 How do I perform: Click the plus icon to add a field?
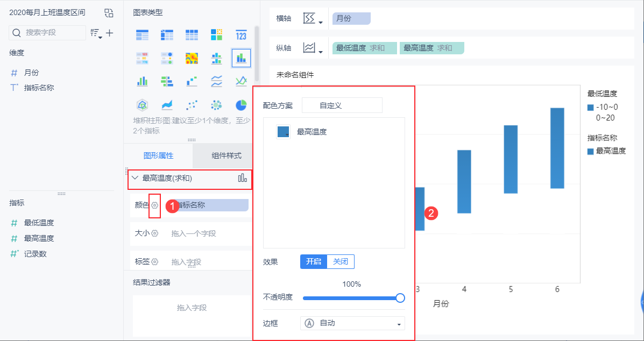(110, 33)
